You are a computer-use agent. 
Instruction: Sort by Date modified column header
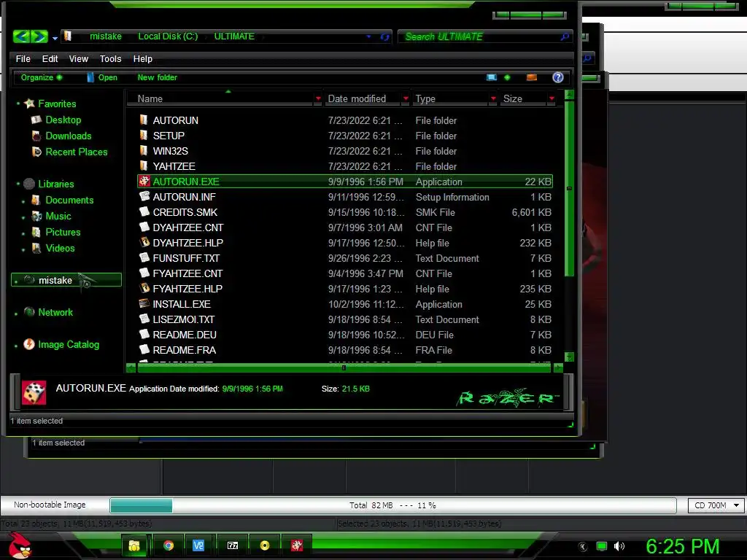(x=357, y=98)
